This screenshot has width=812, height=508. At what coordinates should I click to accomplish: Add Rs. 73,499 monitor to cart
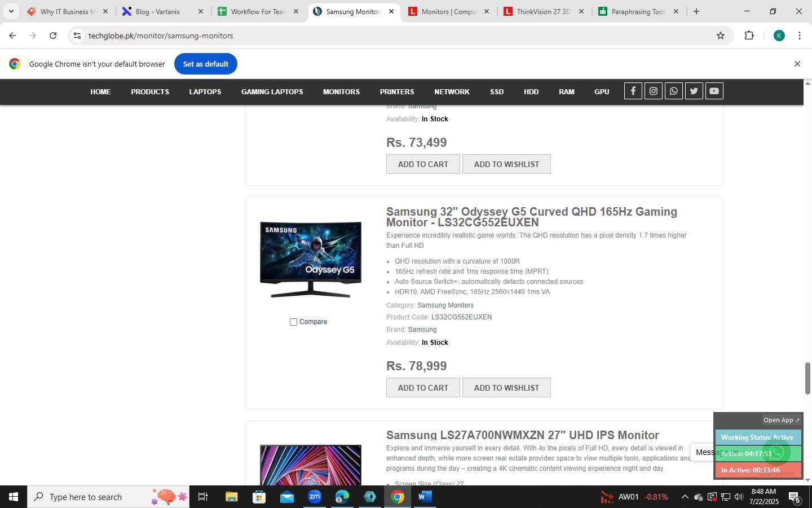pyautogui.click(x=423, y=164)
